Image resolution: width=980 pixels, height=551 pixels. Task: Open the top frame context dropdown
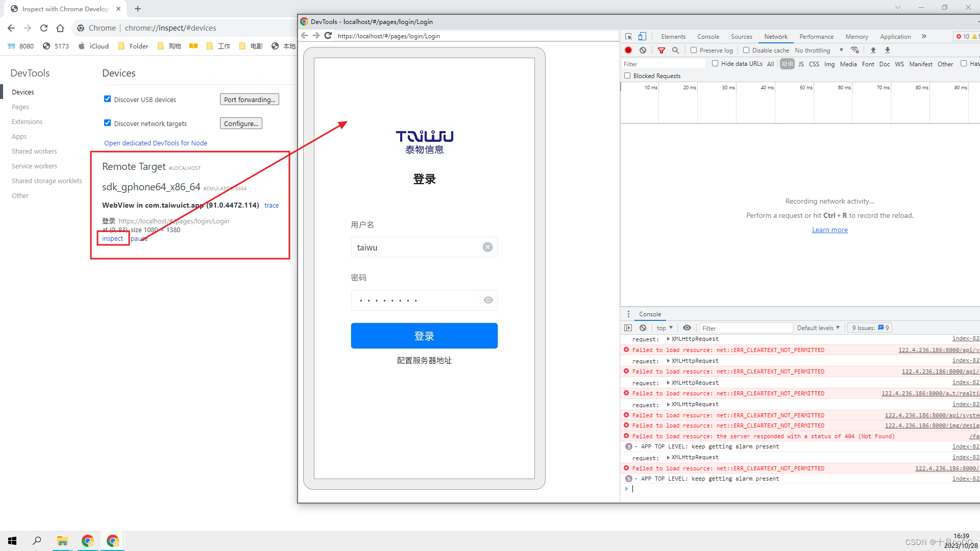pos(663,328)
